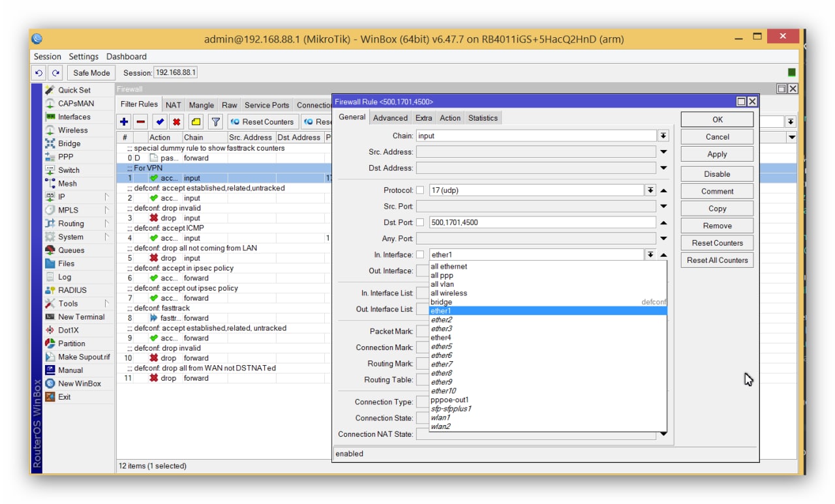This screenshot has width=835, height=504.
Task: Select wlan1 in interface list
Action: (548, 417)
